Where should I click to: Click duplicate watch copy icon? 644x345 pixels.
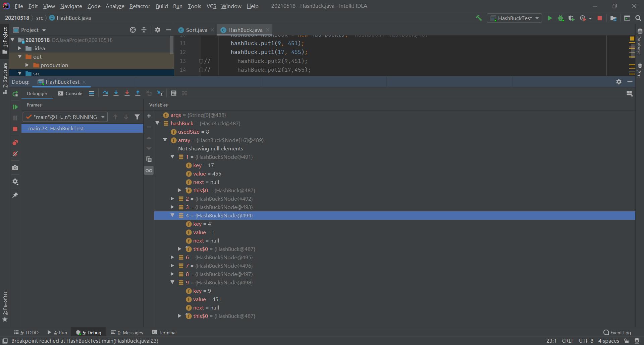tap(149, 159)
